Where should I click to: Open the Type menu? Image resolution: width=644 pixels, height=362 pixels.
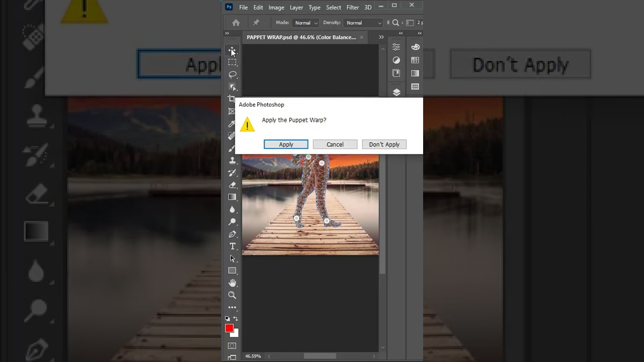tap(314, 8)
